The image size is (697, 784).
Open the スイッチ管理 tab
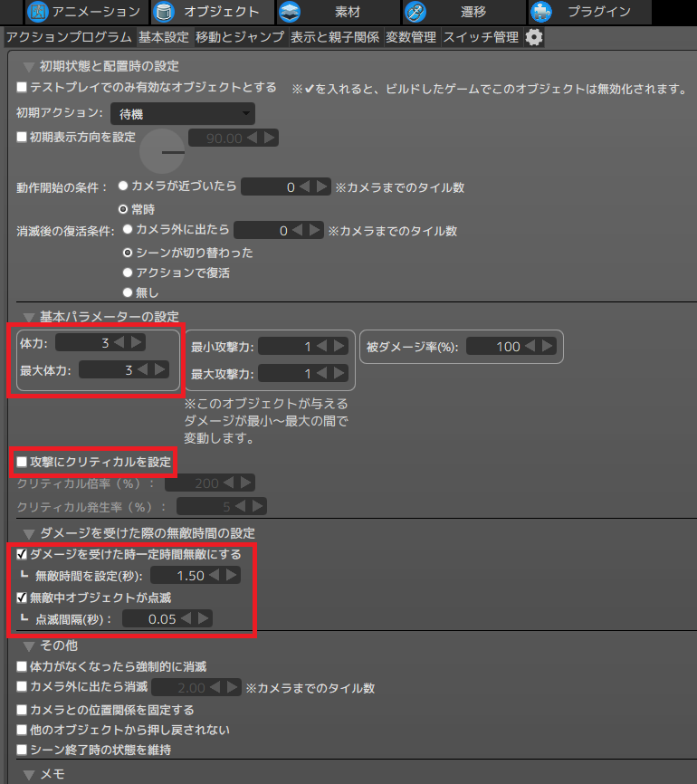pyautogui.click(x=481, y=37)
